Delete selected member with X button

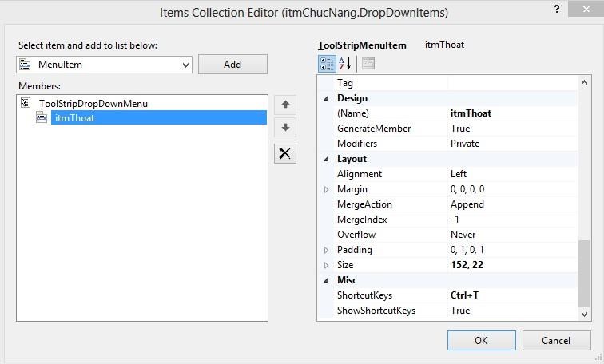285,153
